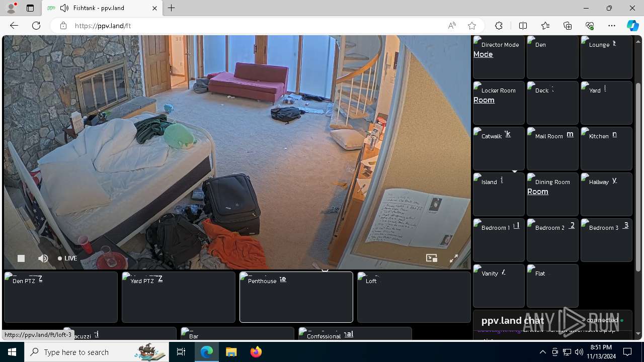Screen dimensions: 644x362
Task: Refresh the ppv.land page
Action: [x=36, y=26]
